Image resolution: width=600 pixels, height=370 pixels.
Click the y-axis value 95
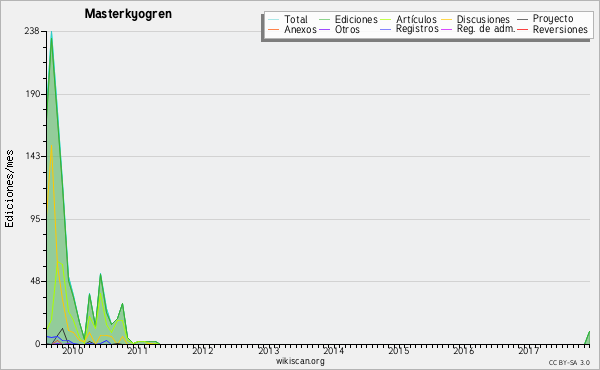36,219
